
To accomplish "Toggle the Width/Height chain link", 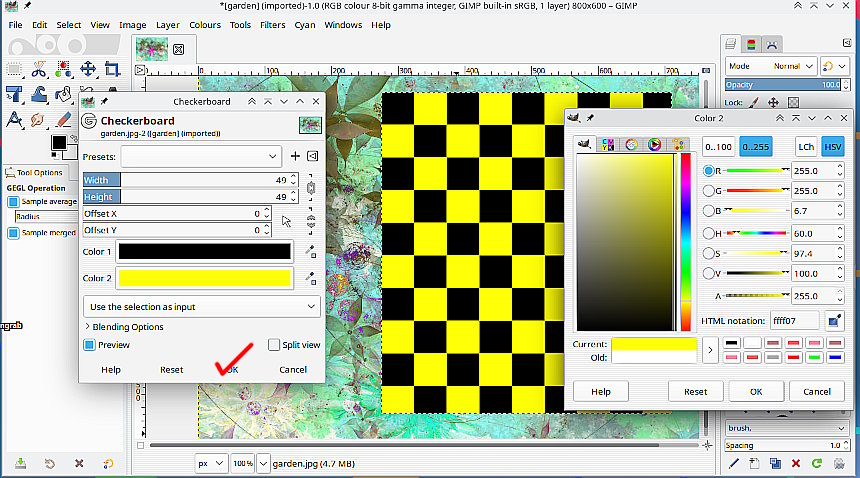I will point(311,188).
